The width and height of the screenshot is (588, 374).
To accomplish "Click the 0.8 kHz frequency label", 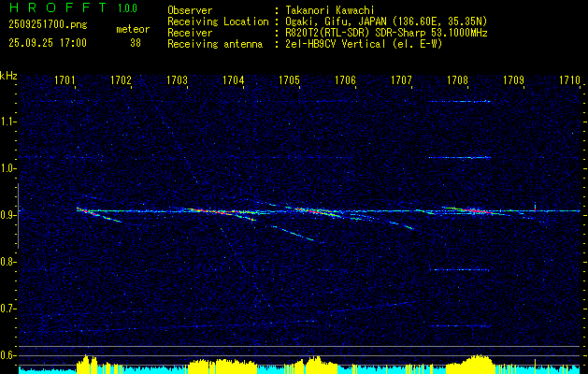I will click(x=7, y=262).
